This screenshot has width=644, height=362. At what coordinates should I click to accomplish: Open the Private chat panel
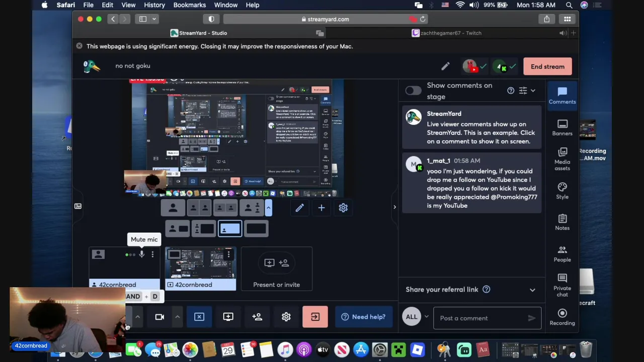[x=562, y=285]
